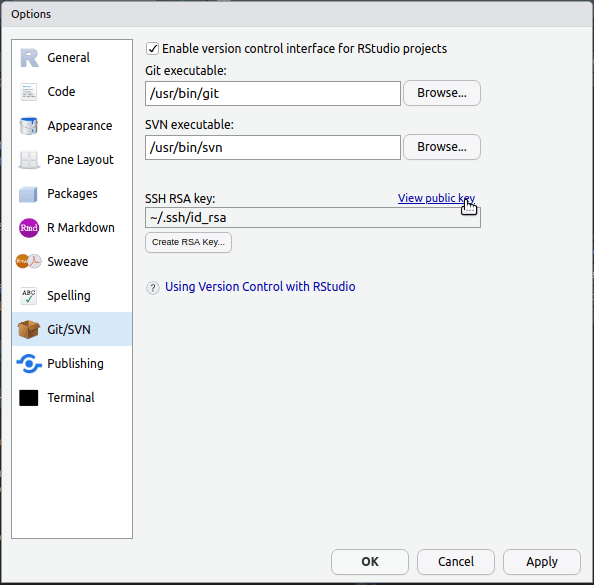This screenshot has width=594, height=585.
Task: Click the SVN executable path field
Action: pos(273,148)
